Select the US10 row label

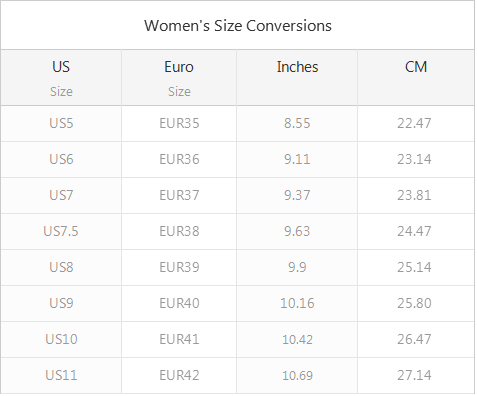pos(61,339)
